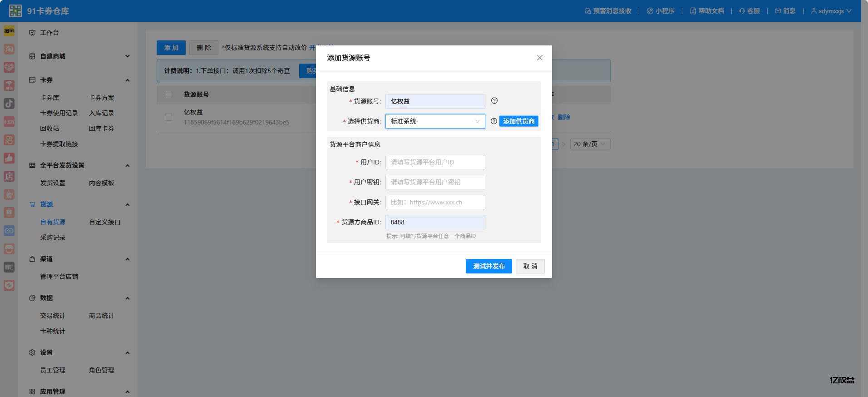Image resolution: width=868 pixels, height=397 pixels.
Task: Open the Douyin (TikTok) sidebar icon
Action: pos(9,104)
